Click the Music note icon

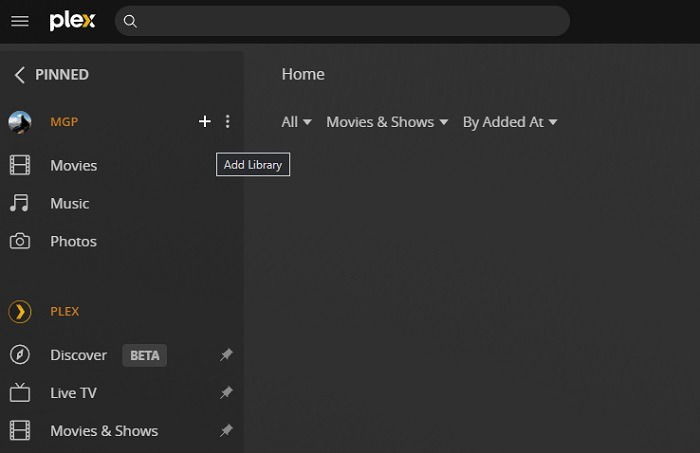point(20,203)
